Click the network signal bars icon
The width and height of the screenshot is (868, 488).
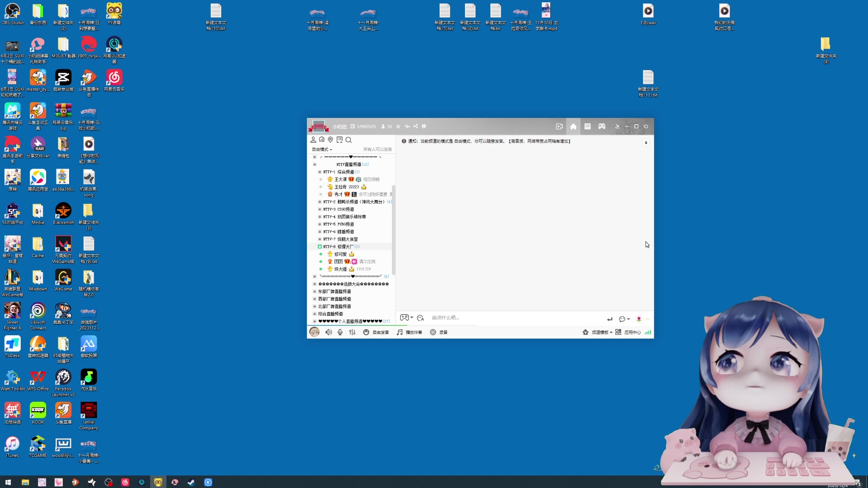(x=648, y=332)
